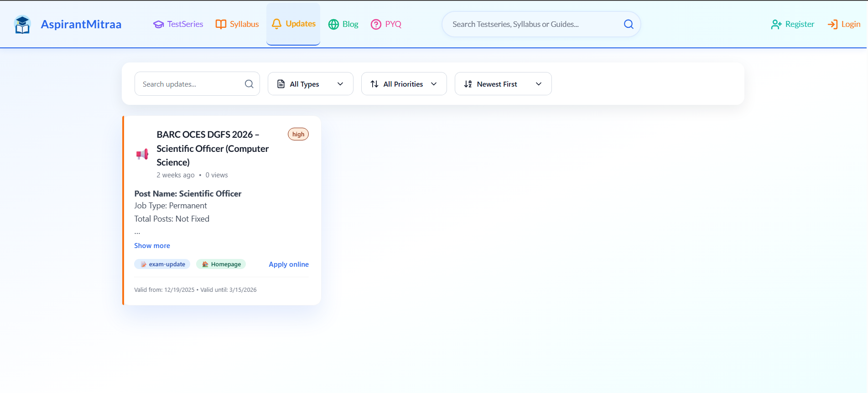Click the AspirantMitraa logo icon
The height and width of the screenshot is (393, 868).
click(x=22, y=25)
